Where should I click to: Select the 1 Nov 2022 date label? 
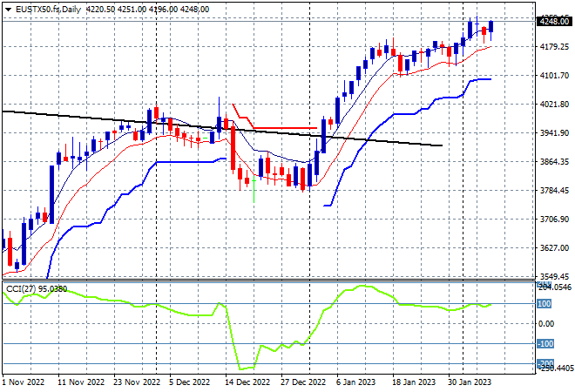[24, 382]
